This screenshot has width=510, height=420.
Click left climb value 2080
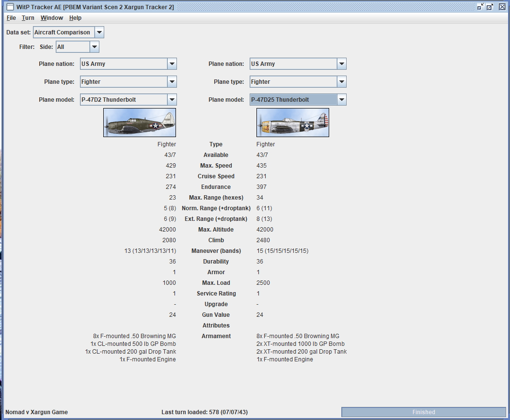(x=169, y=240)
